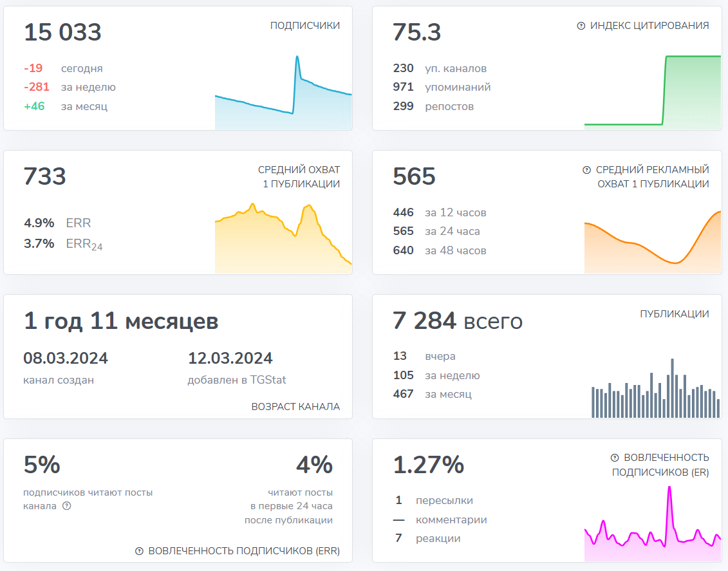Click the 7 284 всего publications total

click(457, 321)
